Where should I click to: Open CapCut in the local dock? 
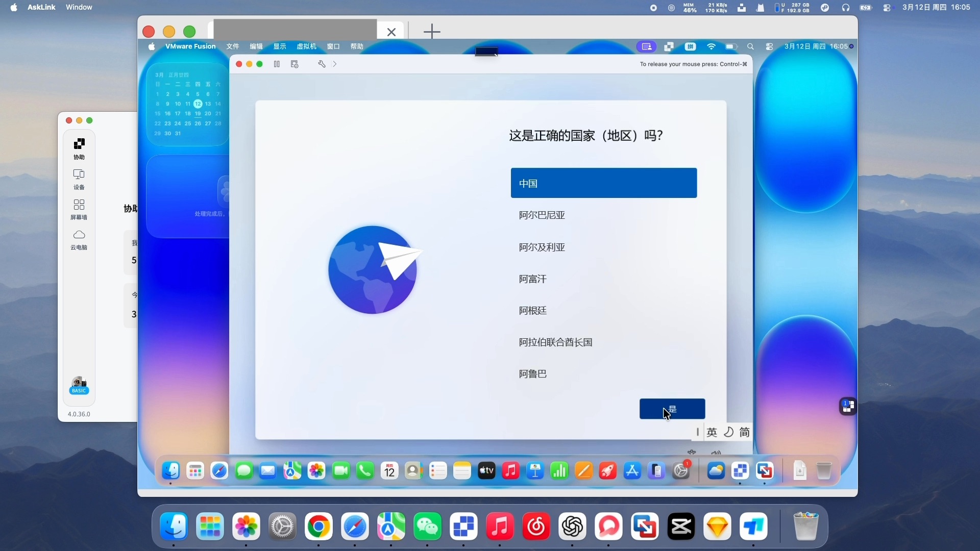click(x=681, y=527)
